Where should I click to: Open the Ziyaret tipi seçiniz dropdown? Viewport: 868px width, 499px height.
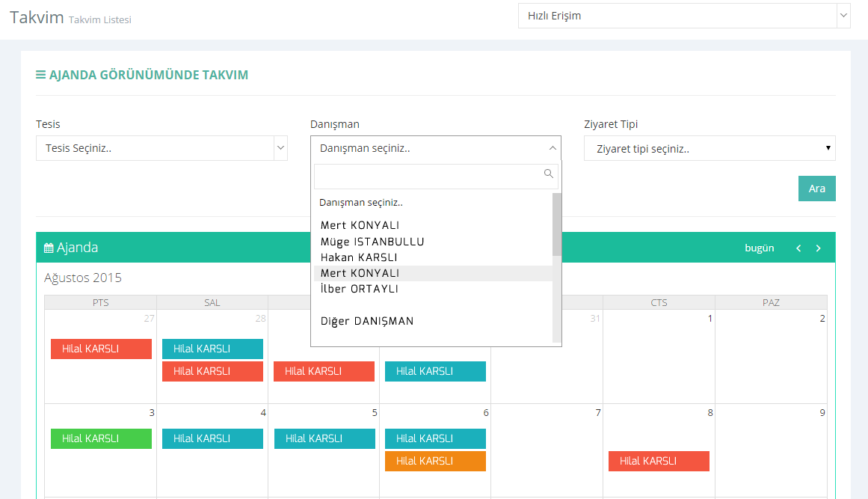click(x=709, y=148)
